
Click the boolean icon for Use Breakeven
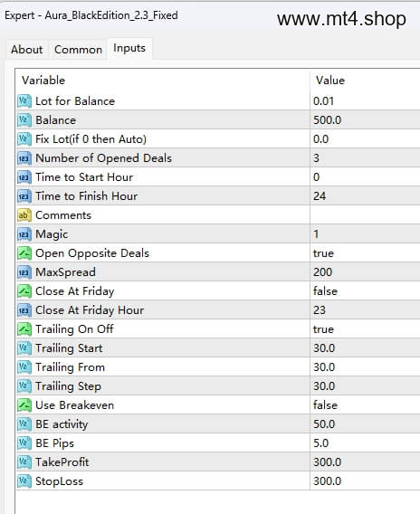[x=24, y=405]
